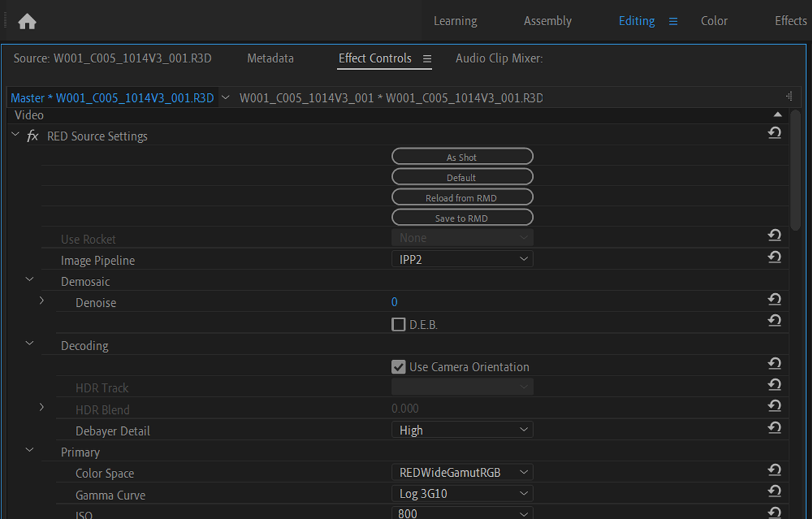The image size is (812, 519).
Task: Open the Editing workspace menu icon
Action: pyautogui.click(x=673, y=21)
